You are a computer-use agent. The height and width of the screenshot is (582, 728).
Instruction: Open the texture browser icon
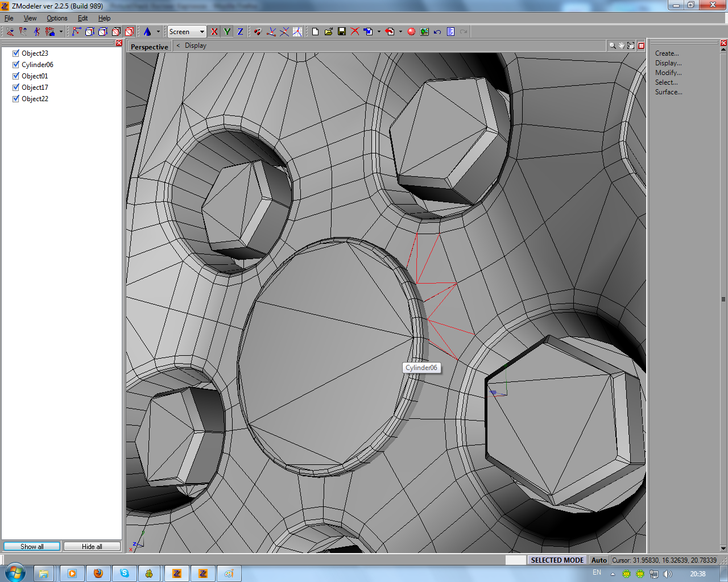click(x=424, y=32)
